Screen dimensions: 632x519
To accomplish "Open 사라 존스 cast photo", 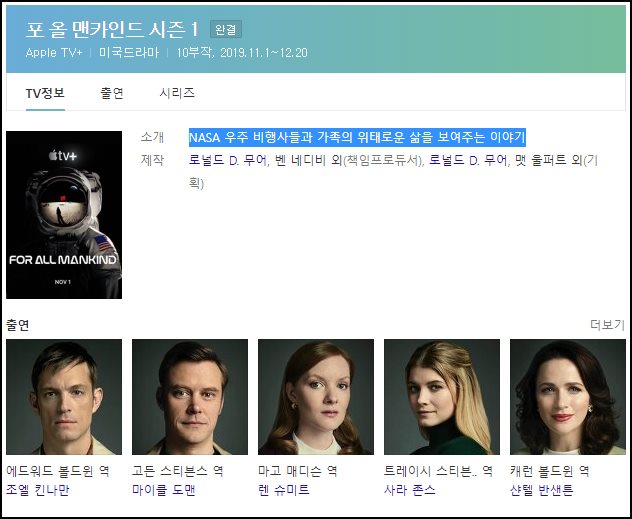I will pyautogui.click(x=442, y=397).
